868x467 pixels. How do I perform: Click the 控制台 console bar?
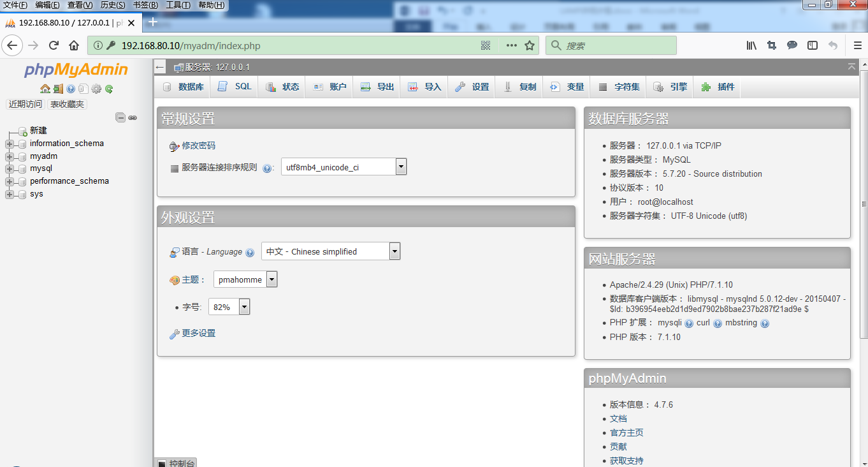[x=176, y=463]
